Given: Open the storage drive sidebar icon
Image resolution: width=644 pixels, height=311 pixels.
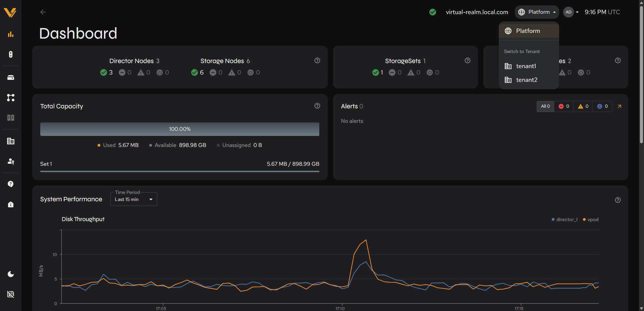Looking at the screenshot, I should (11, 77).
